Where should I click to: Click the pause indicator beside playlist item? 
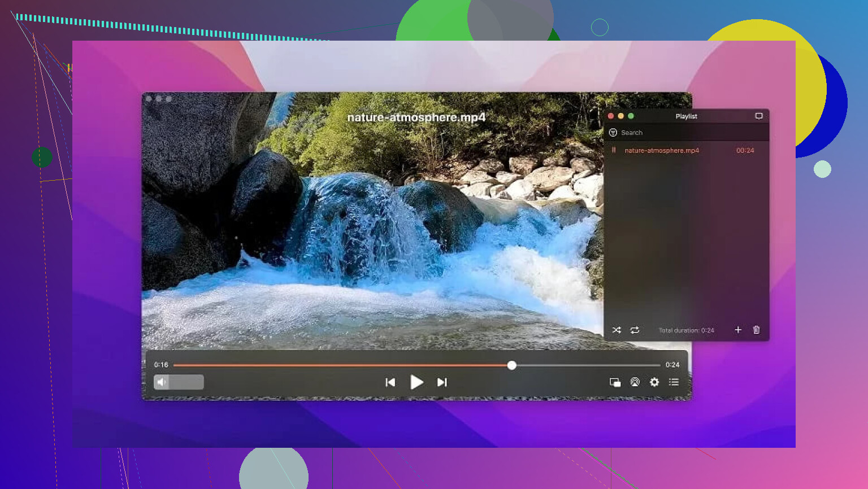(614, 150)
